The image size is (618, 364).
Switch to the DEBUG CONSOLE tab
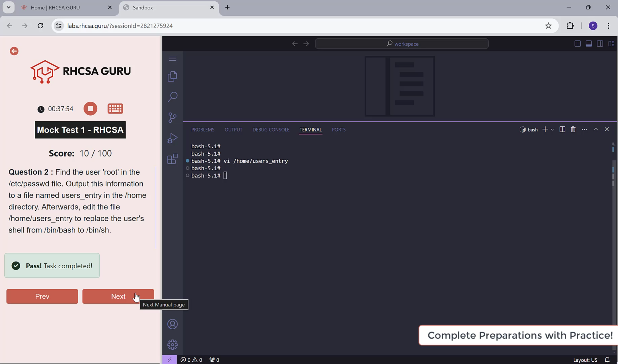[x=271, y=130]
